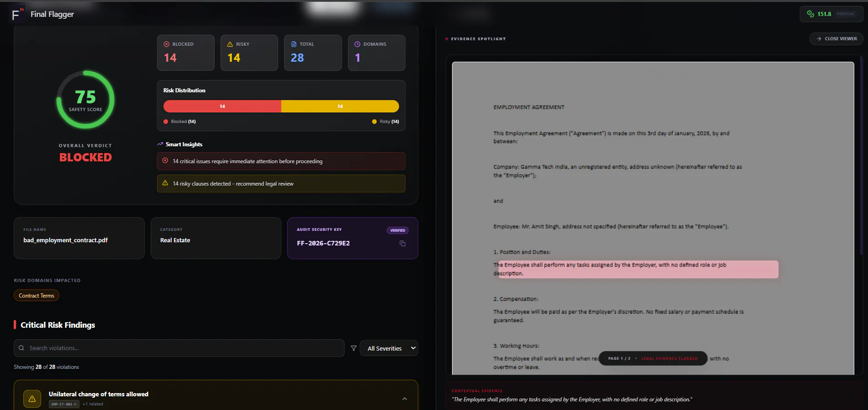Click the Total document icon in stat card
Image resolution: width=868 pixels, height=410 pixels.
point(294,44)
